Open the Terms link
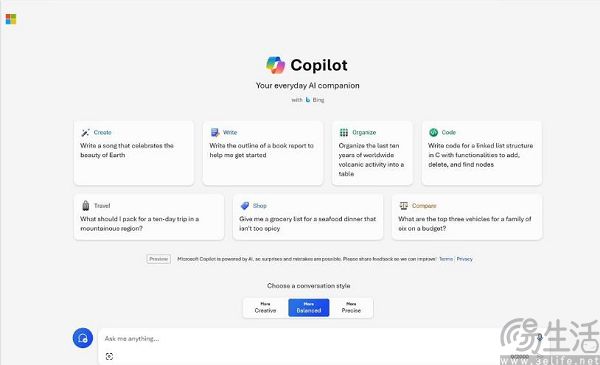The width and height of the screenshot is (600, 365). pos(446,259)
